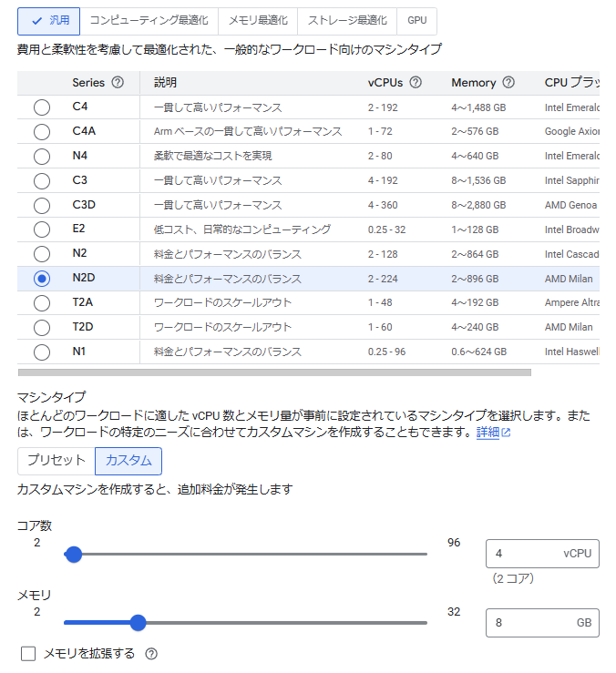Click the T2D series name cell
The image size is (616, 673).
83,327
